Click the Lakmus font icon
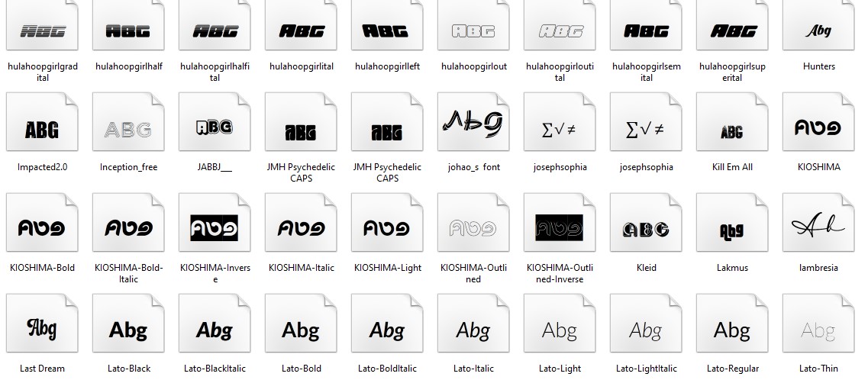Viewport: 868px width, 380px height. [731, 229]
